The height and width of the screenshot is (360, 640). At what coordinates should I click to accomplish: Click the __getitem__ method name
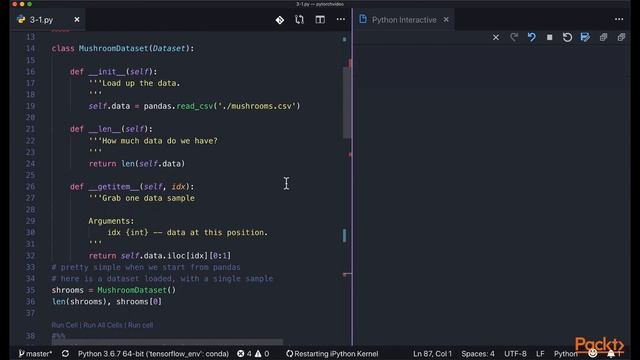point(114,187)
